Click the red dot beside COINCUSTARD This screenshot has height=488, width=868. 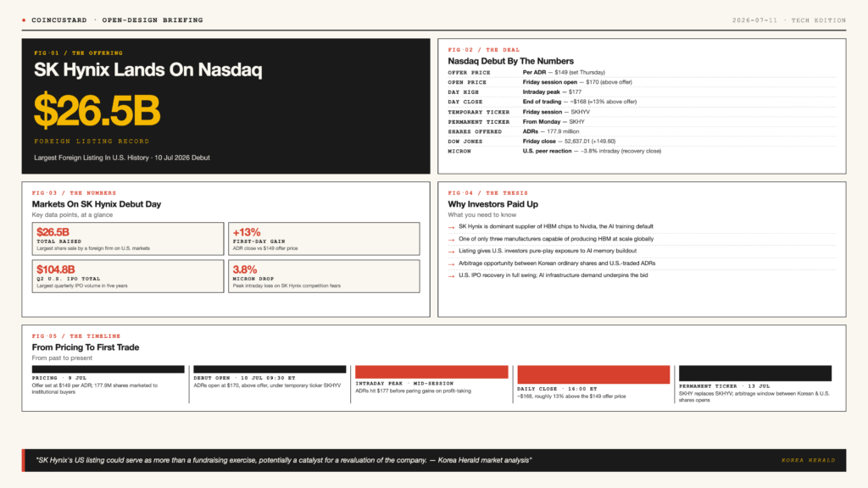click(x=24, y=20)
